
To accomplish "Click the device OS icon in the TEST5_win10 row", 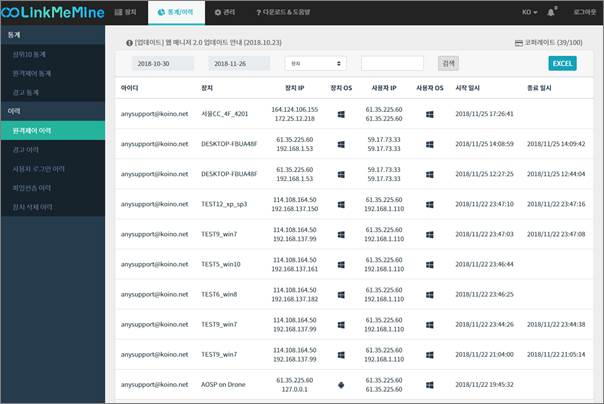I will [x=342, y=265].
